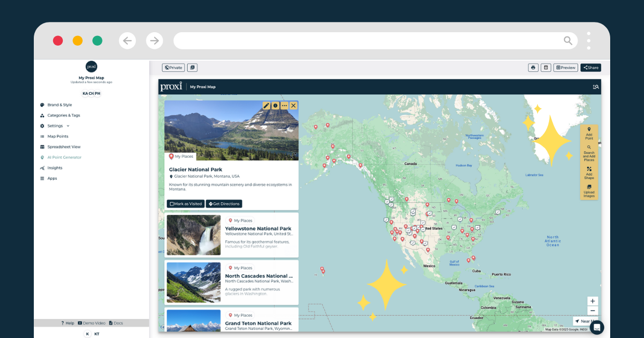This screenshot has width=644, height=338.
Task: Expand the Settings submenu chevron
Action: coord(68,126)
